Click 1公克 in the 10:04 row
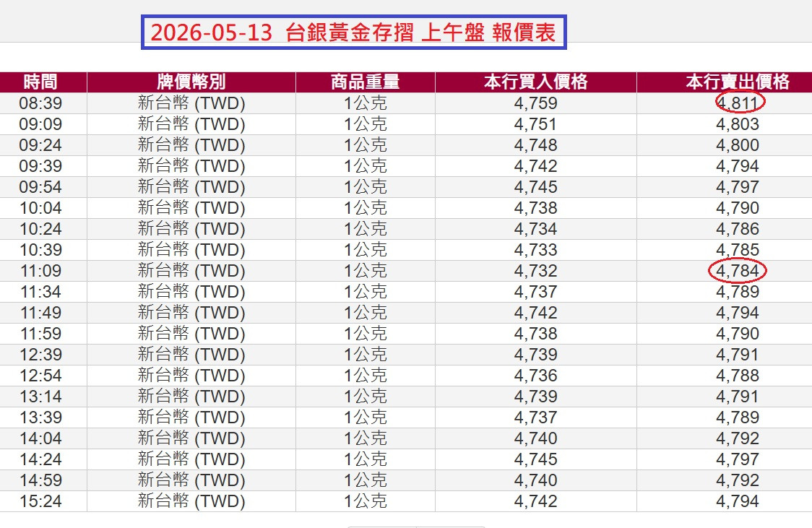 (x=365, y=208)
